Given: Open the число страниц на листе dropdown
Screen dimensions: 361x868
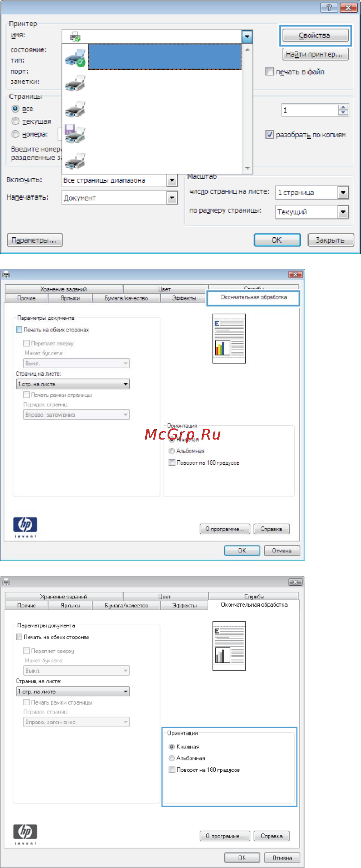Looking at the screenshot, I should click(312, 192).
